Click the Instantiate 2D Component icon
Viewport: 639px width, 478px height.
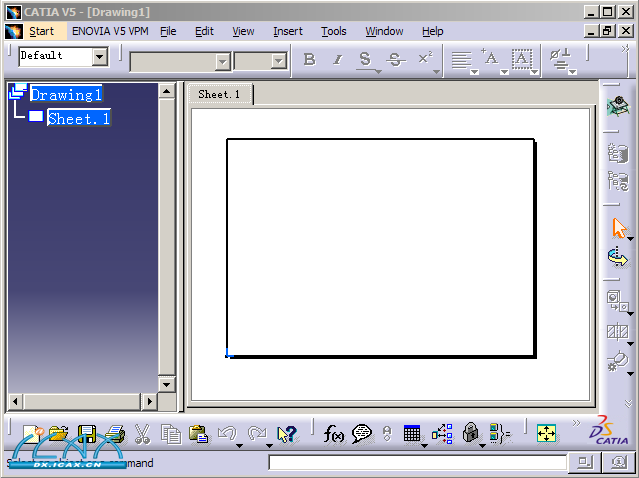[618, 257]
